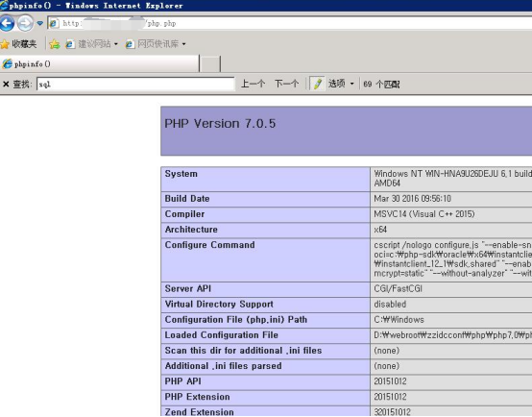Click the CGI/FastCGI value
The image size is (532, 417).
(398, 289)
